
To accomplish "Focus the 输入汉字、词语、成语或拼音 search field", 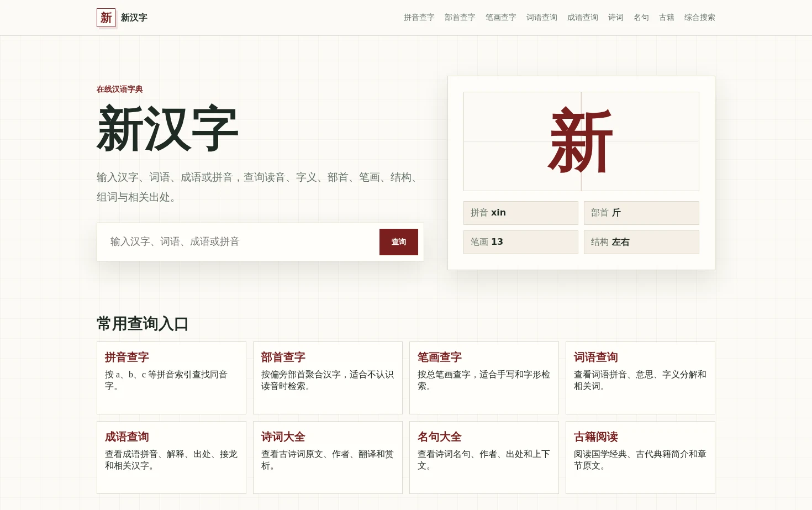I will 238,242.
